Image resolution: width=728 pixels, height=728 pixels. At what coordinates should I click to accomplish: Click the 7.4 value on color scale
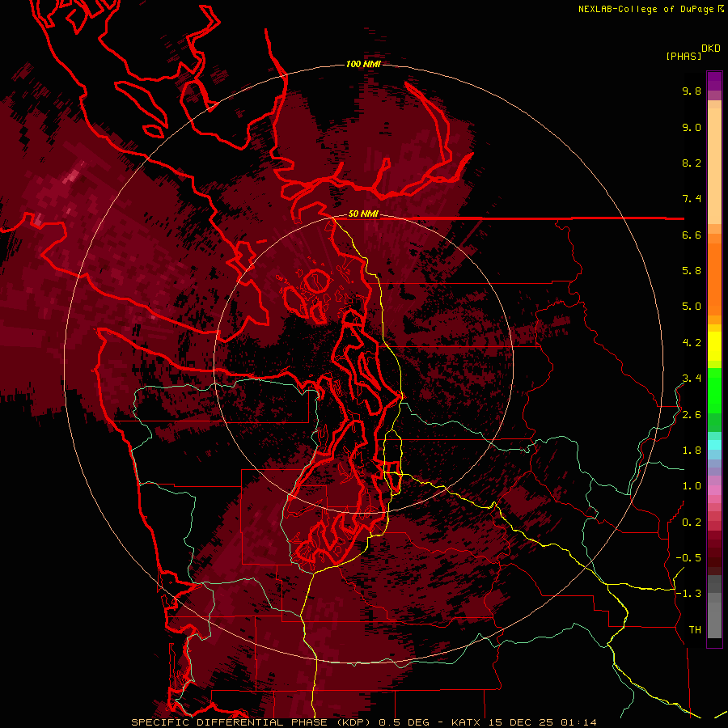(x=692, y=199)
